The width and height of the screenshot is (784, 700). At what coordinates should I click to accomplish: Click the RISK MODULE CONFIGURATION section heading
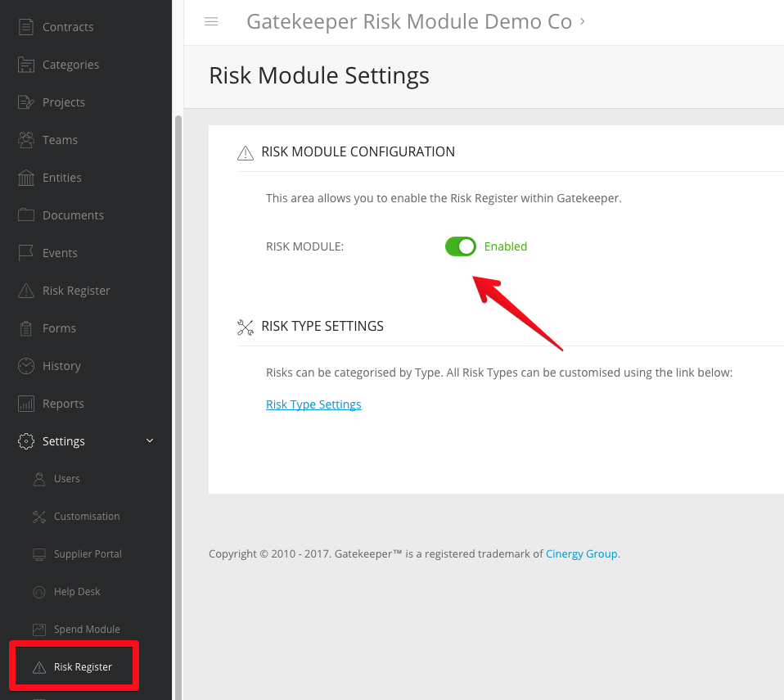tap(358, 151)
